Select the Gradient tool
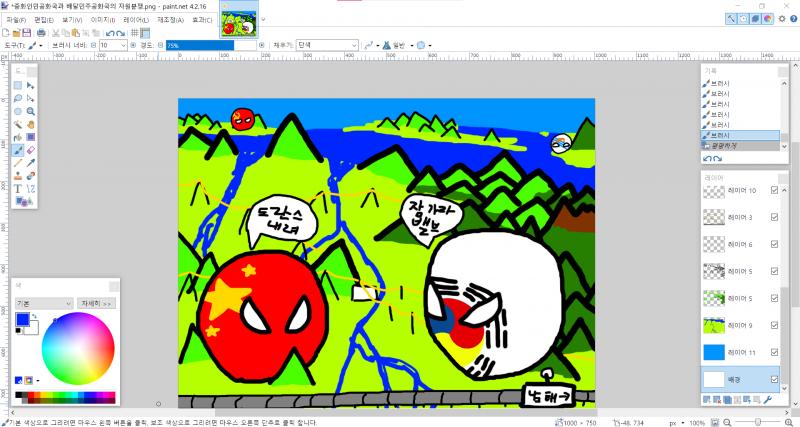Screen dimensions: 800x427 (x=31, y=137)
